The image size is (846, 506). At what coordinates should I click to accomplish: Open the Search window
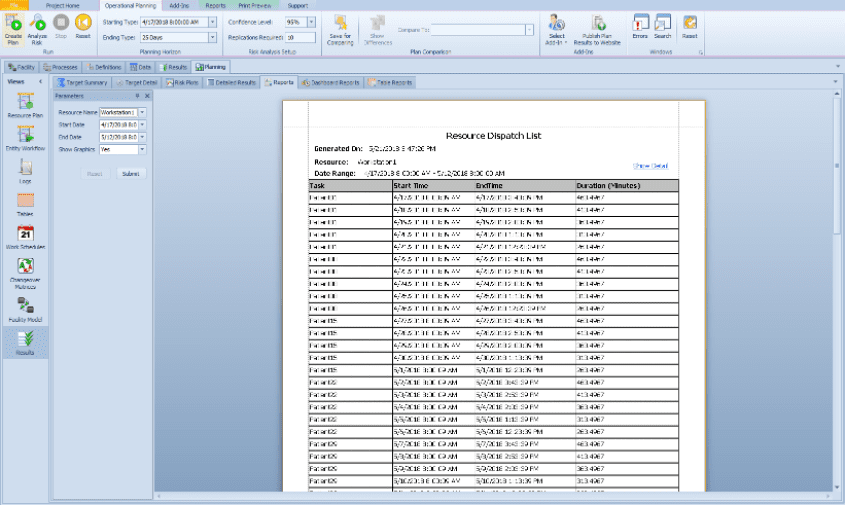point(663,26)
